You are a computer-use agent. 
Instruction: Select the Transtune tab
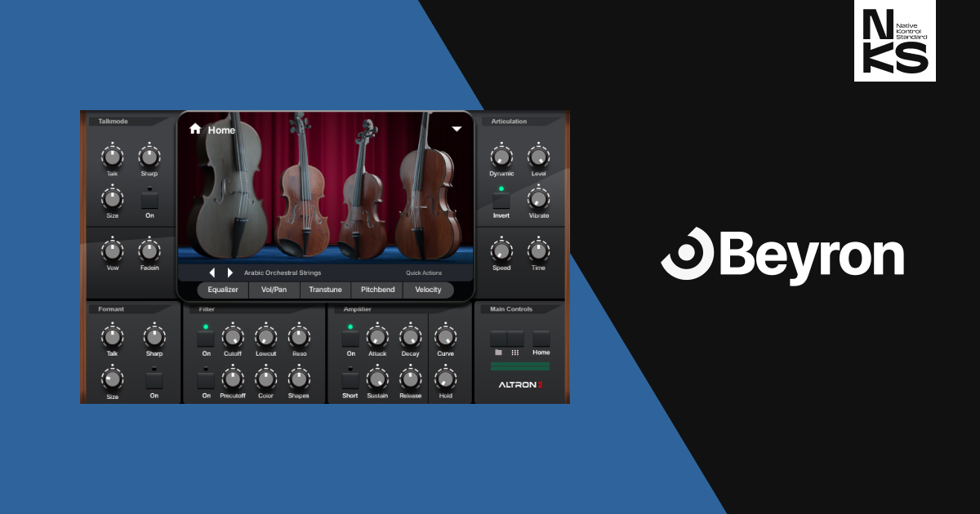325,290
